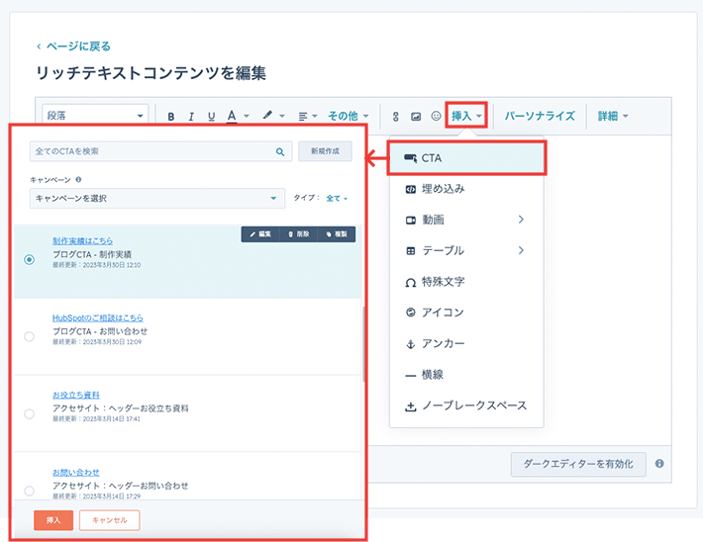Open the 制作実績はこちら link
The image size is (703, 542).
coord(82,241)
